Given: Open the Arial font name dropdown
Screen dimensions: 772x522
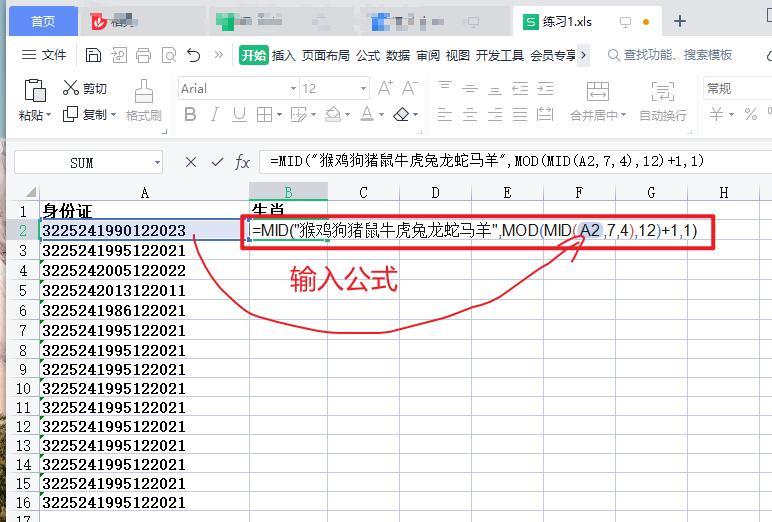Looking at the screenshot, I should point(293,89).
